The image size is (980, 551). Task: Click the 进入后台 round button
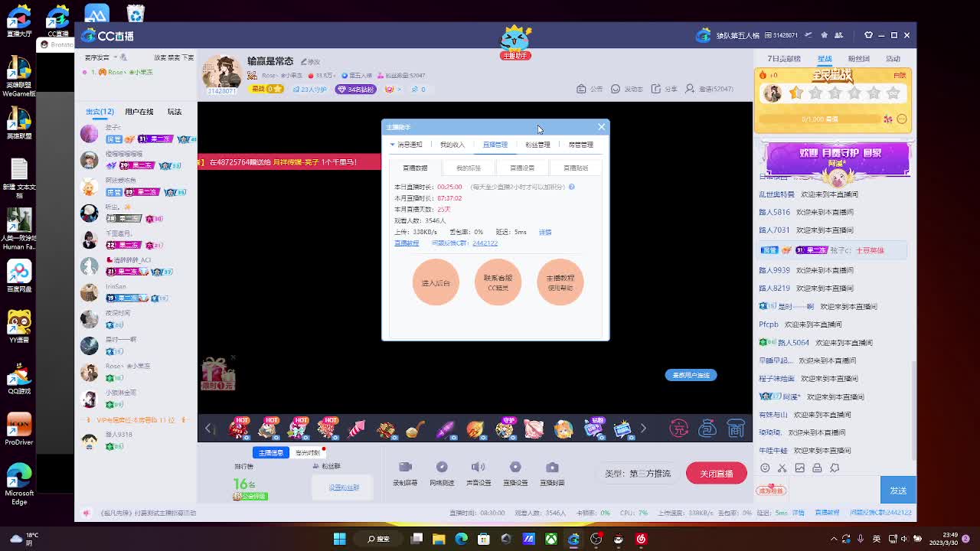coord(436,282)
